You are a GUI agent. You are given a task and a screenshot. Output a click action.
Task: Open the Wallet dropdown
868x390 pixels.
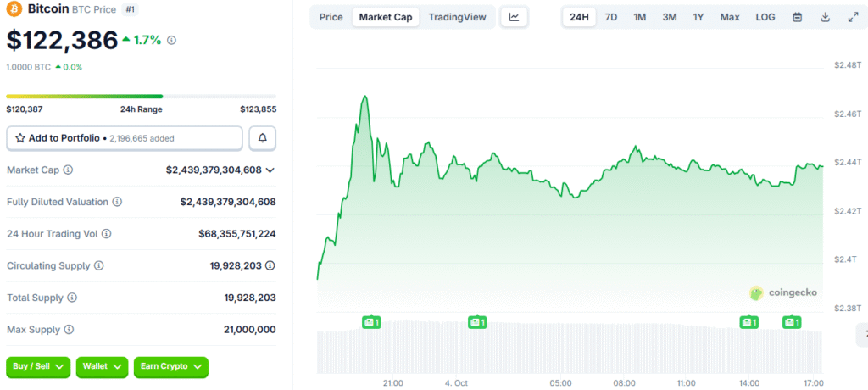[x=102, y=366]
